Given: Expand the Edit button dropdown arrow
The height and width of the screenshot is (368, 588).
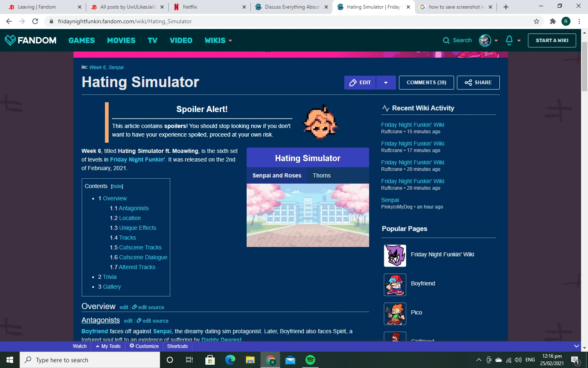Looking at the screenshot, I should pyautogui.click(x=386, y=82).
